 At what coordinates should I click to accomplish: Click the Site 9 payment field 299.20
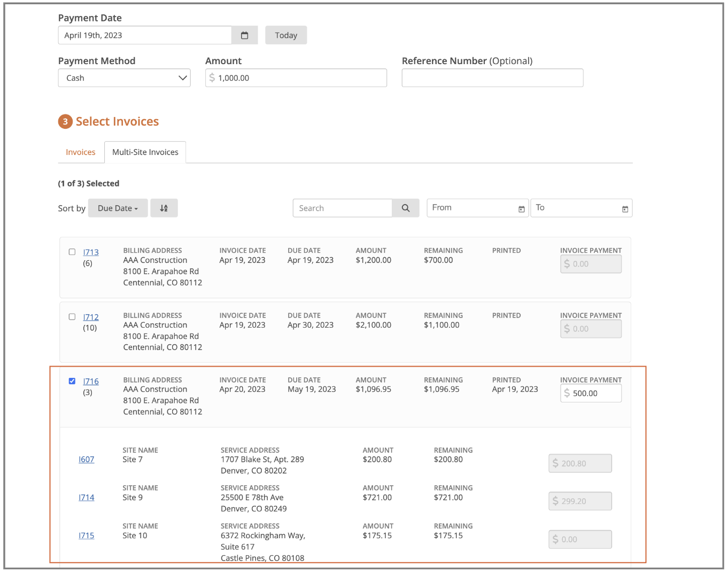pyautogui.click(x=580, y=501)
